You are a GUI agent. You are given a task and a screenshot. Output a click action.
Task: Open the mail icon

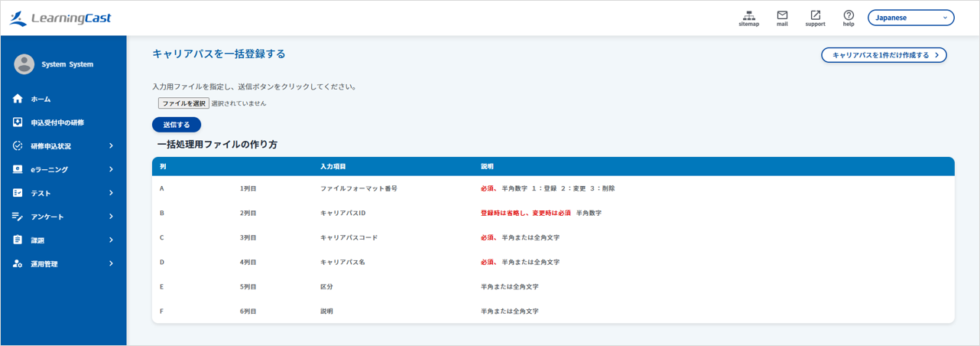tap(782, 15)
